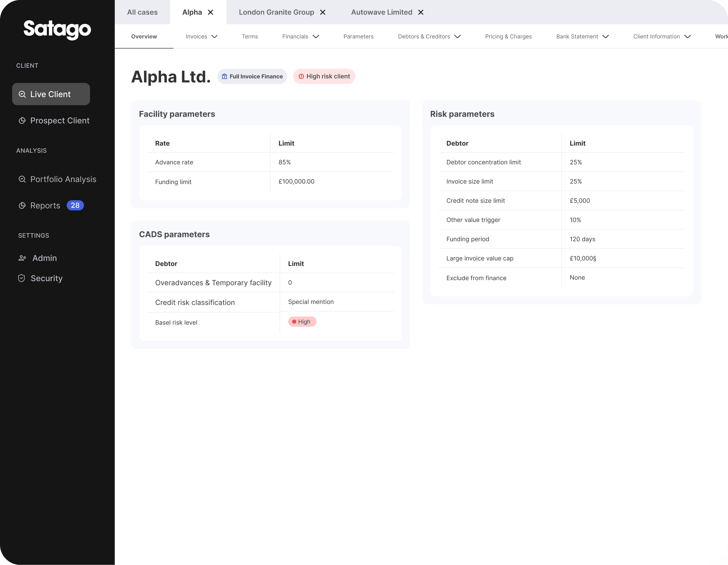Click the red High Basel risk pill

[x=302, y=322]
